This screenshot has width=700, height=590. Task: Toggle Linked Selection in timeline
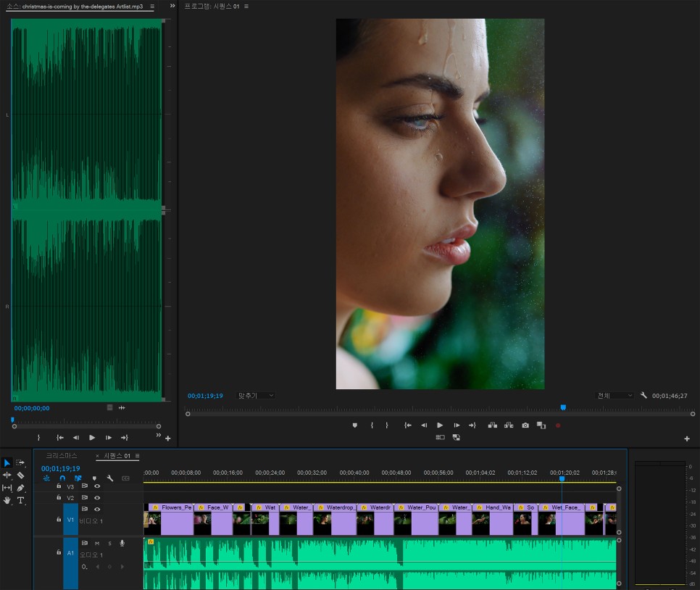pyautogui.click(x=78, y=478)
